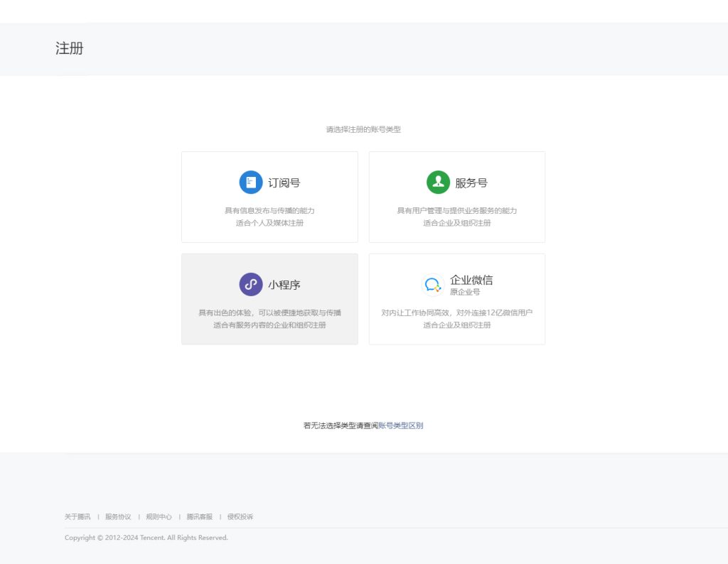Go to 规则中心 in the footer
This screenshot has width=728, height=564.
click(159, 516)
